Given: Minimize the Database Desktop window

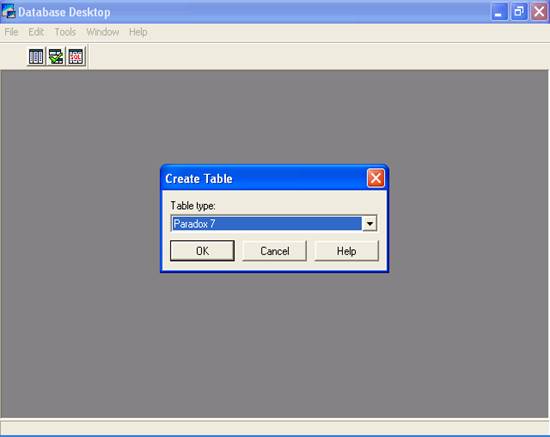Looking at the screenshot, I should [498, 12].
